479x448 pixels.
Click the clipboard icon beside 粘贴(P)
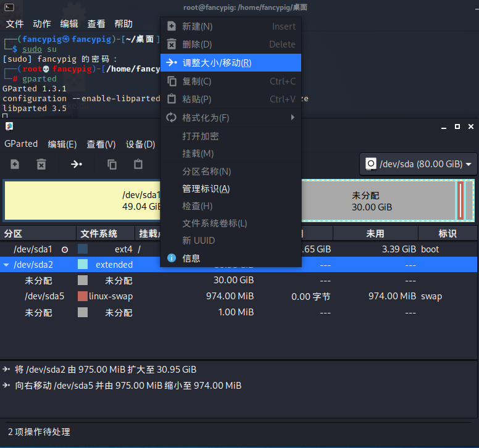[x=172, y=99]
